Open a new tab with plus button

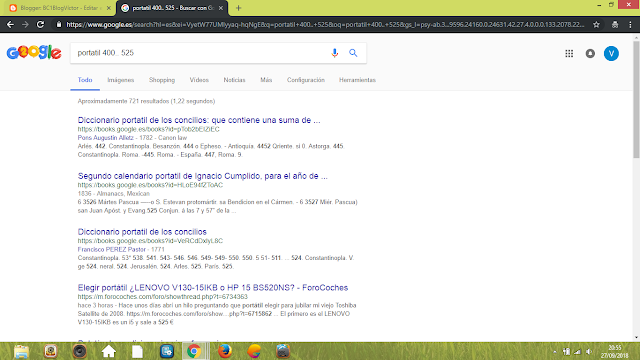pos(239,8)
